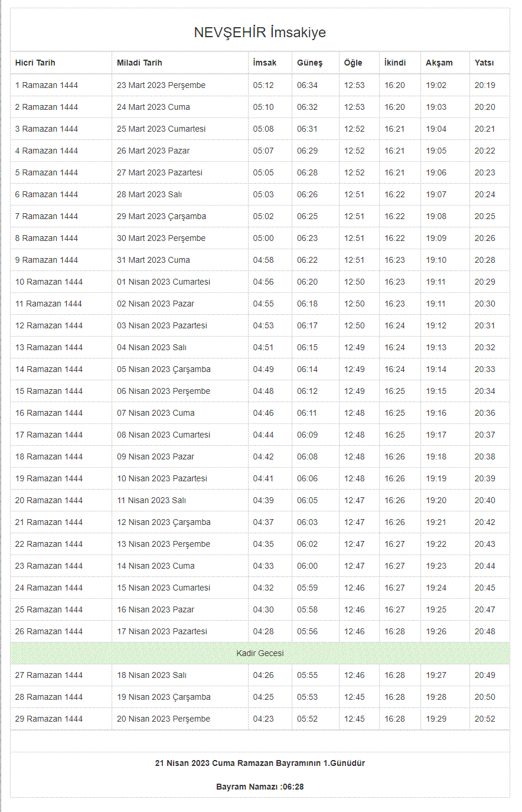
Task: Click the NEVŞEHİR İmsakiye page title
Action: pyautogui.click(x=260, y=32)
